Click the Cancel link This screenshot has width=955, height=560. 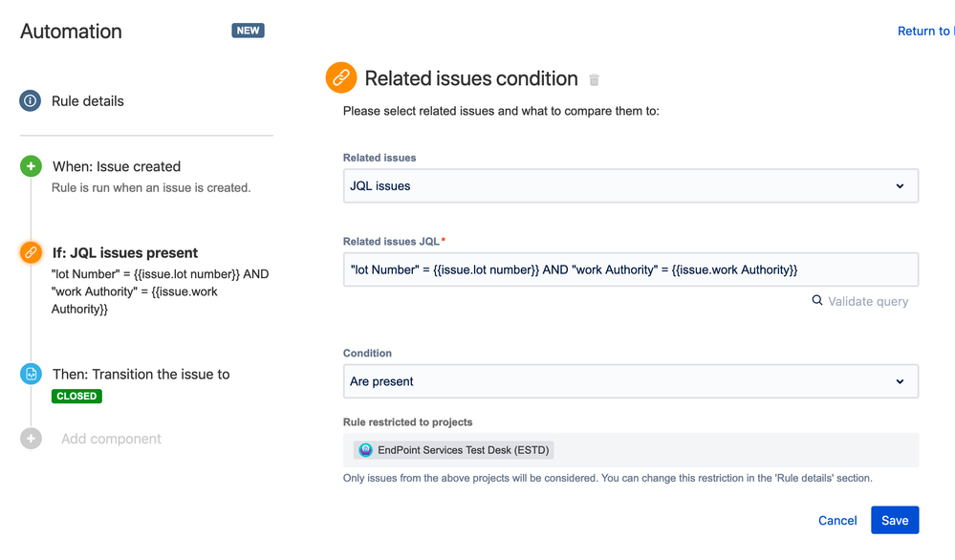pos(837,520)
